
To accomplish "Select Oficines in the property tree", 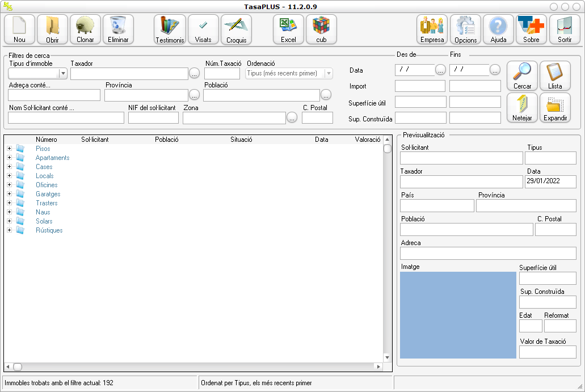I will pyautogui.click(x=47, y=185).
